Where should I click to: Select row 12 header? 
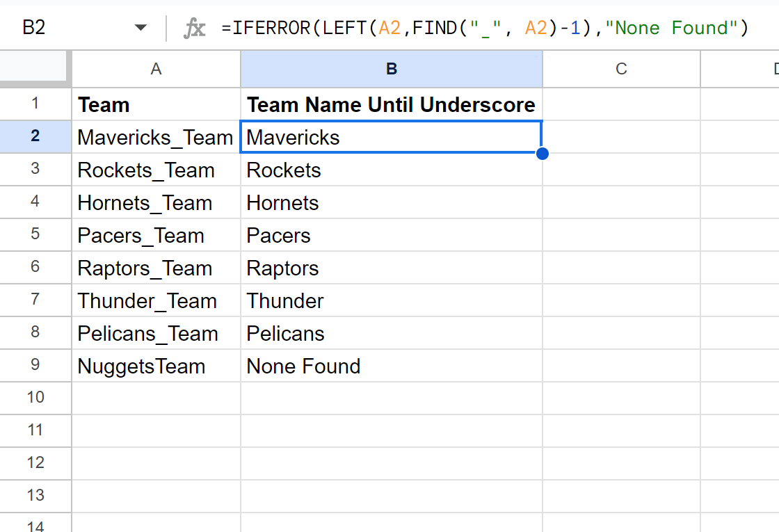(35, 462)
